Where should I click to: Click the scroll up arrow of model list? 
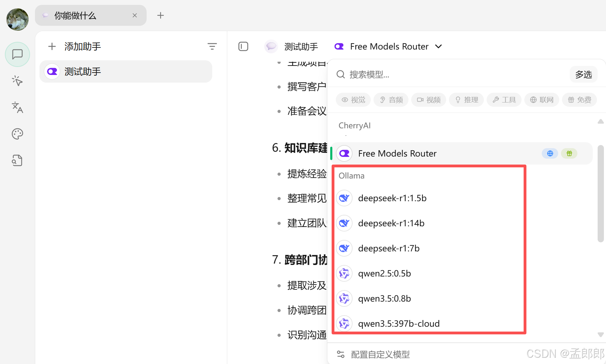[x=601, y=121]
